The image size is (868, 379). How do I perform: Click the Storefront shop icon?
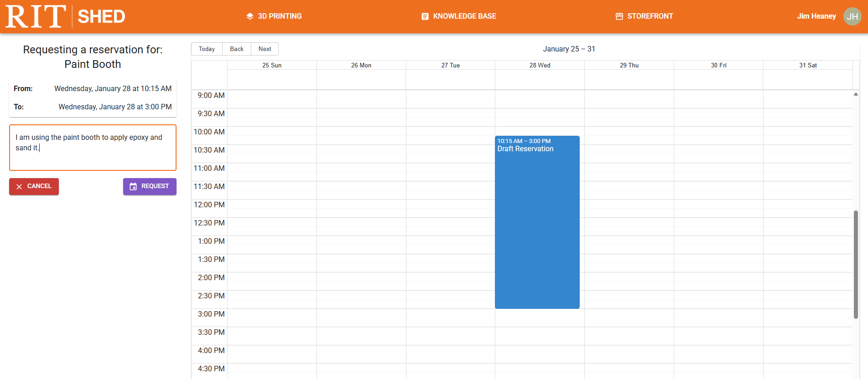[x=619, y=16]
